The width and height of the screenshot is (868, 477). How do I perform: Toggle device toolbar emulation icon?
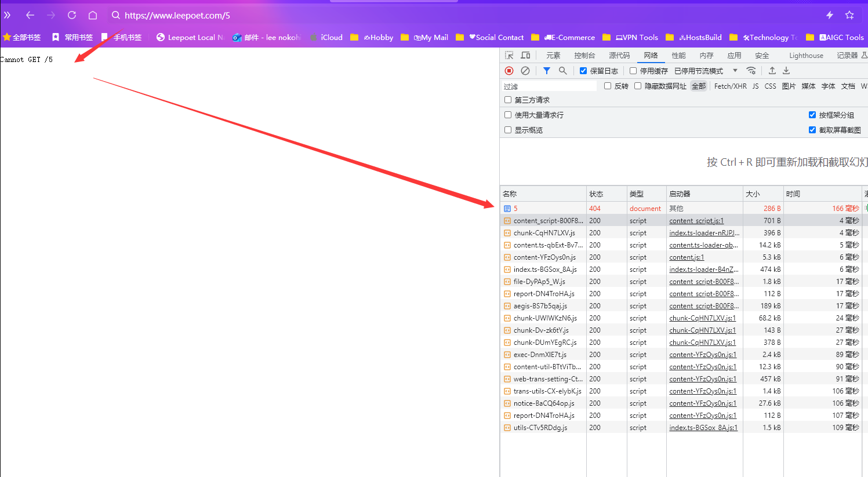(525, 56)
